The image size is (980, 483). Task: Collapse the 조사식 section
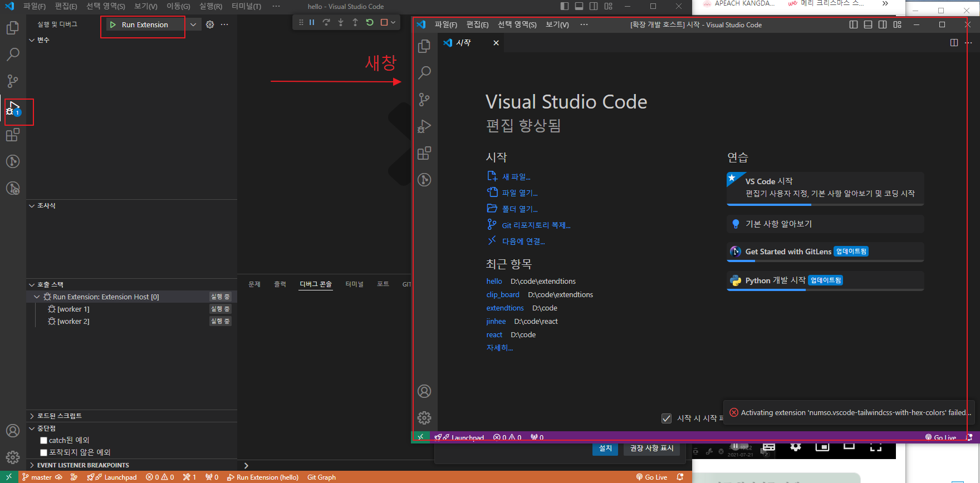coord(131,206)
